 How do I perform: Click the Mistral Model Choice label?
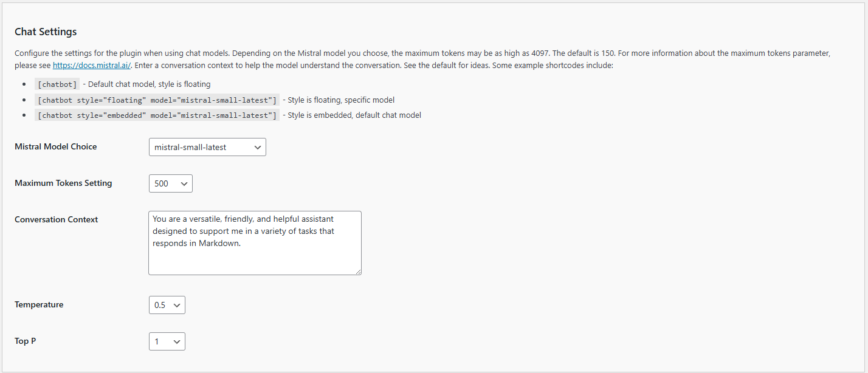point(55,146)
